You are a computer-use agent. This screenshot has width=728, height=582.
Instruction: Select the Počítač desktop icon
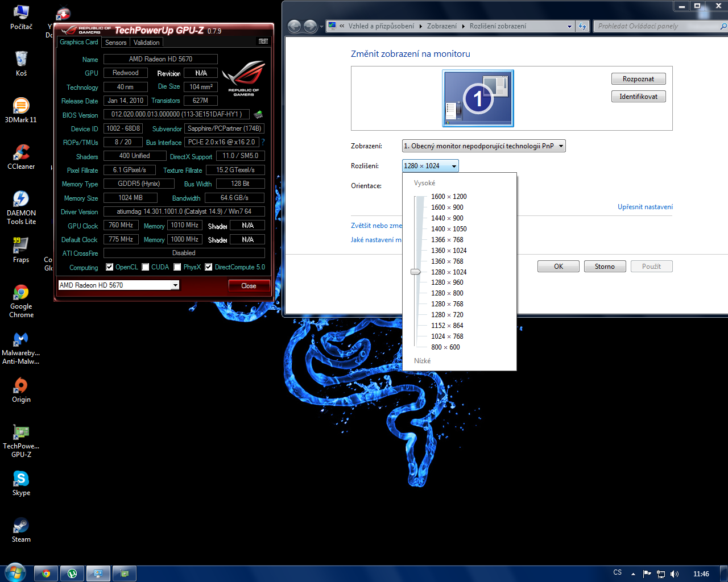point(21,17)
